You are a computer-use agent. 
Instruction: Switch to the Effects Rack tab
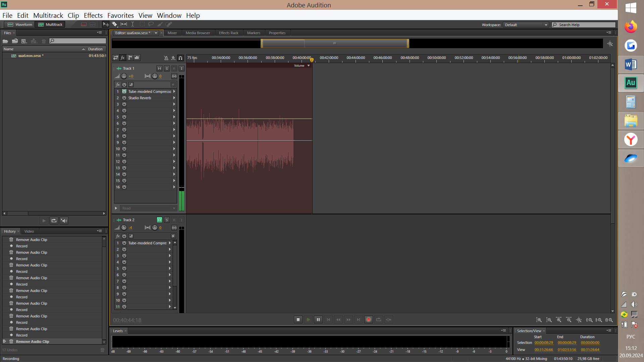click(228, 33)
